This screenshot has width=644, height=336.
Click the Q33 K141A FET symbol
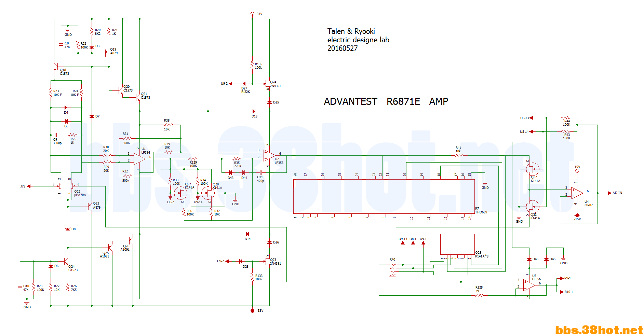(x=533, y=207)
